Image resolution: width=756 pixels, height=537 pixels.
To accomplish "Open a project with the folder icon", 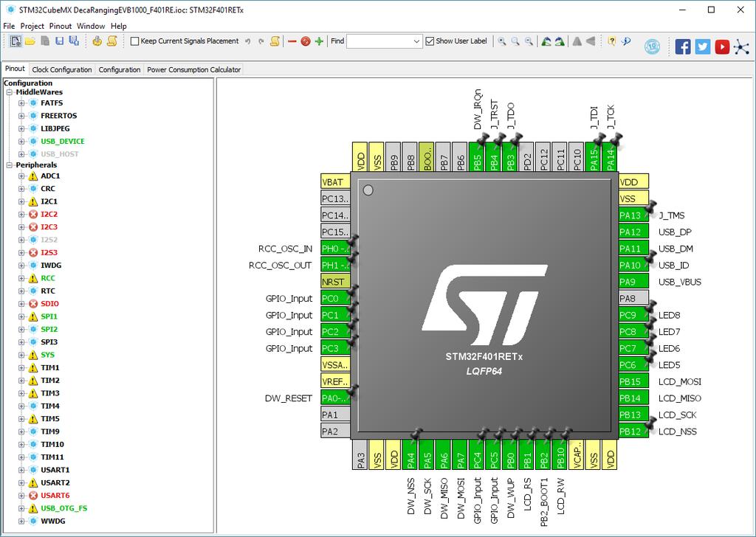I will coord(30,41).
